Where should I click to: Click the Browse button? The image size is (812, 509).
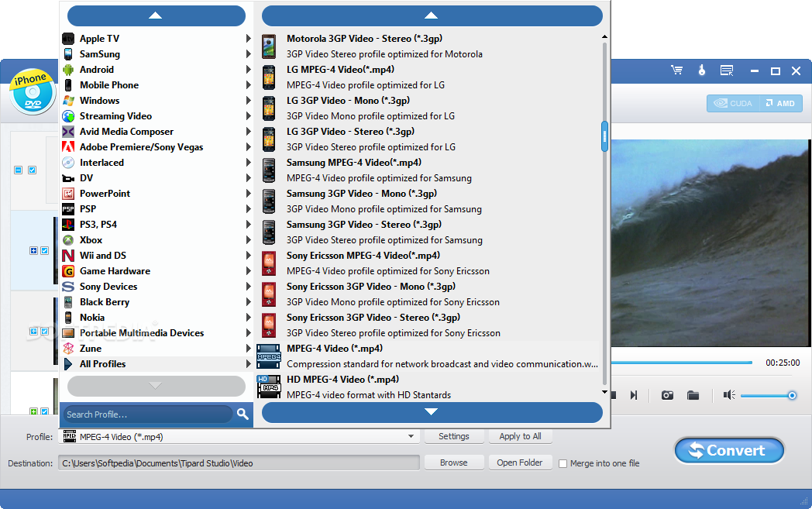click(x=453, y=463)
